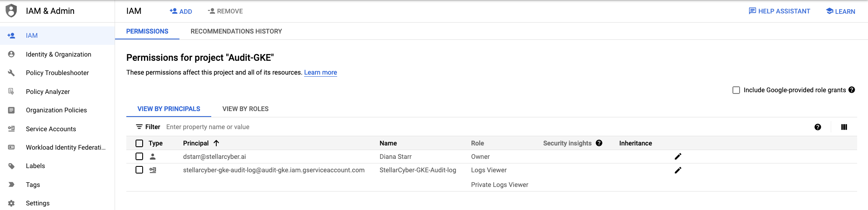This screenshot has width=868, height=210.
Task: Click the Add principal button
Action: 181,11
